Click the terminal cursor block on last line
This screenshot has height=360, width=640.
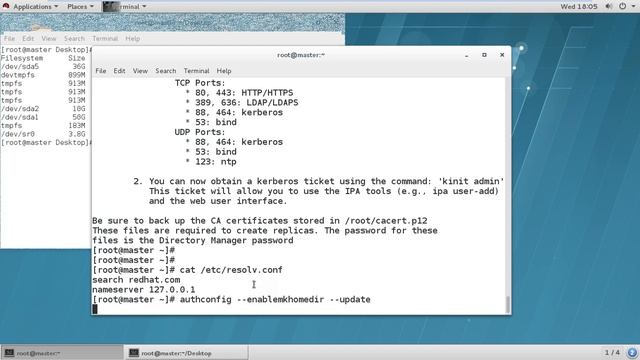point(95,309)
